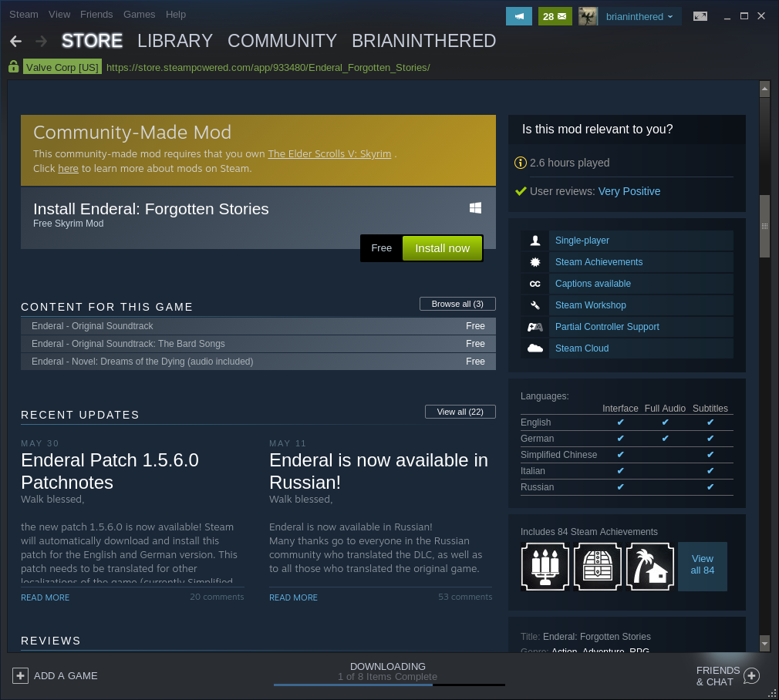
Task: Click View all 84 achievements
Action: [703, 567]
